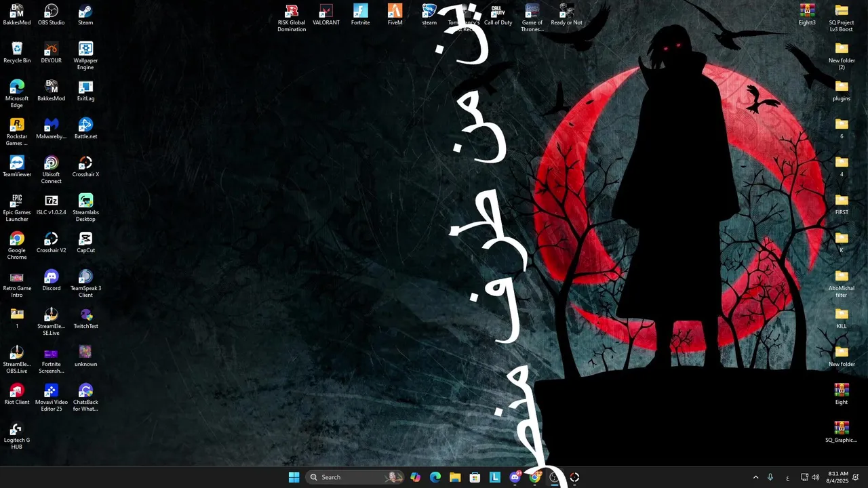Open volume control from the system tray
The image size is (868, 488).
click(815, 477)
